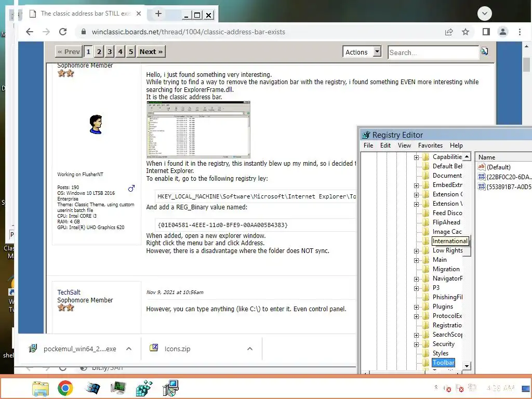
Task: Click the GUID code block text
Action: pyautogui.click(x=222, y=225)
